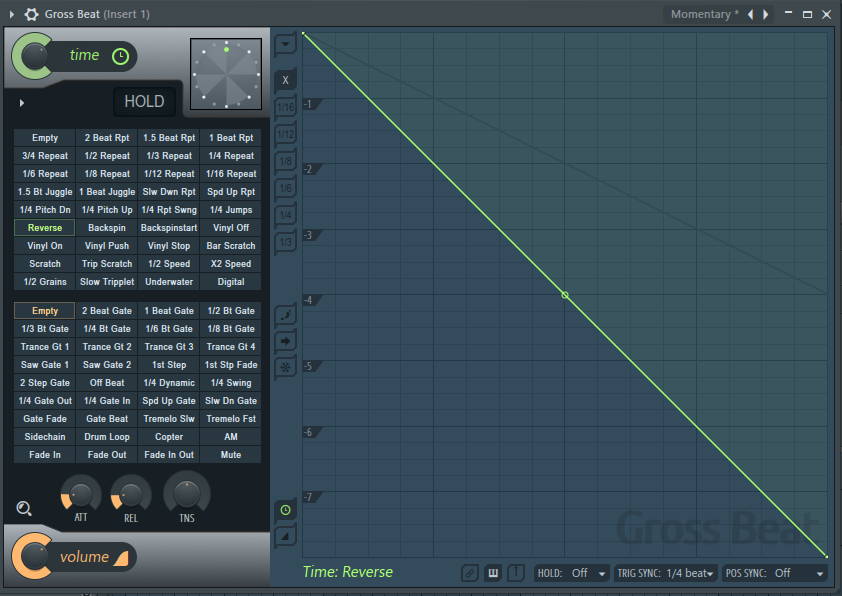Set snap to 1/12
The image size is (842, 596).
point(285,134)
